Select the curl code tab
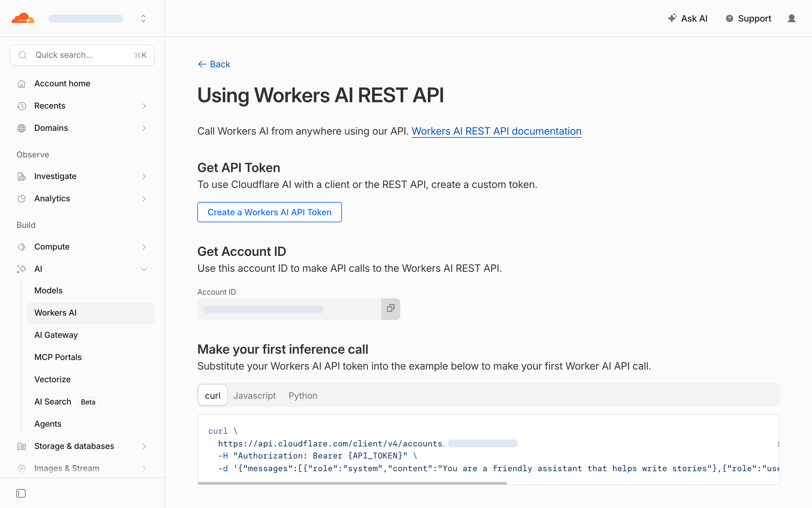The width and height of the screenshot is (812, 508). [213, 396]
